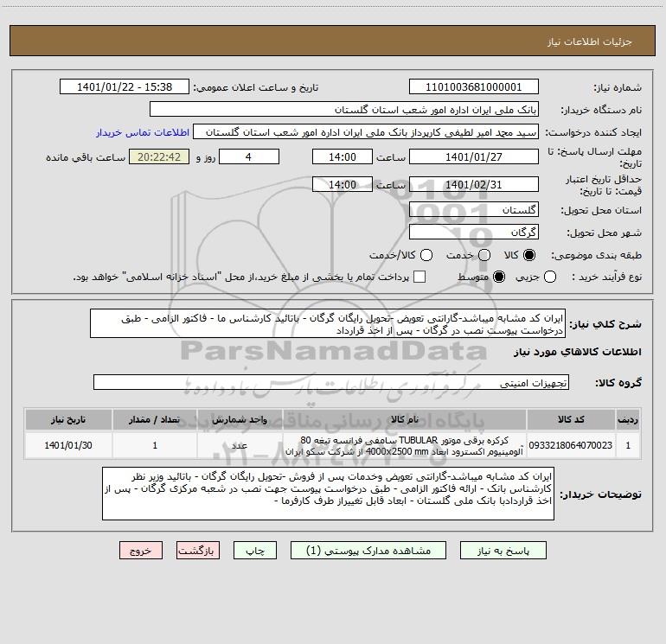Click product code 0933218064070023 cell
This screenshot has height=644, width=666.
(x=571, y=445)
